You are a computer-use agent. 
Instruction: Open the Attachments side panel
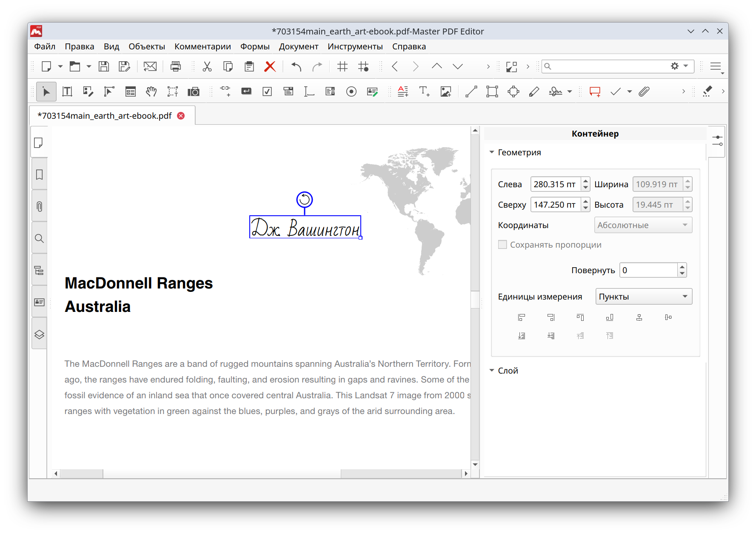pos(39,206)
